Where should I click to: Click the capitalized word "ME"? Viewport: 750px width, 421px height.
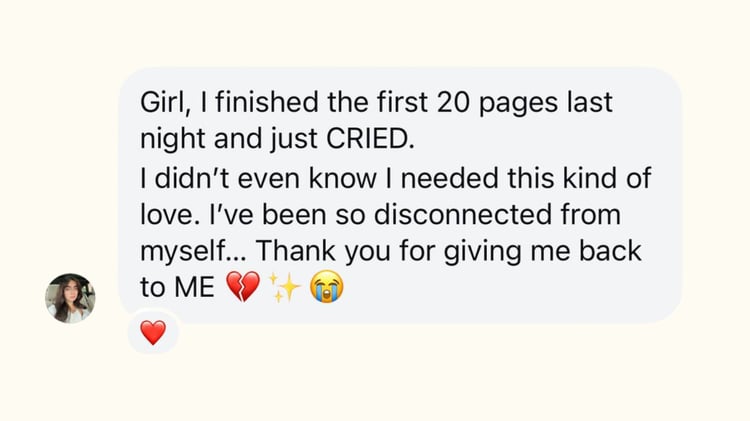click(194, 288)
